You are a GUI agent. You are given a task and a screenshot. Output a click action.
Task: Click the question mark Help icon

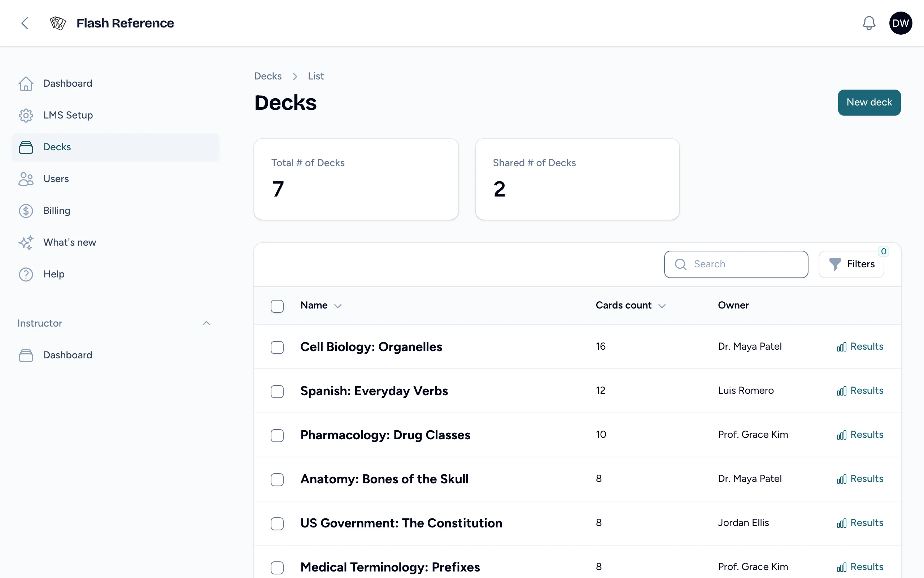click(26, 275)
